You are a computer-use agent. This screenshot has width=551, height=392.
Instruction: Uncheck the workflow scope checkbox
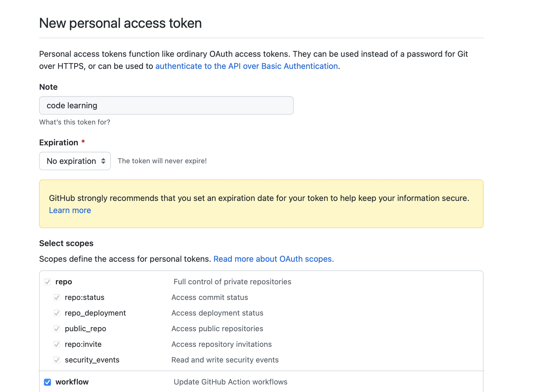point(47,382)
